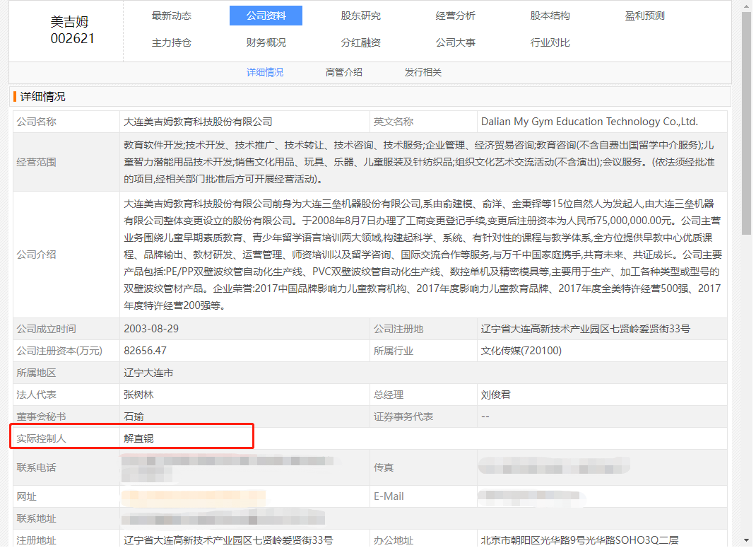Click legal representative 张树林

click(138, 395)
